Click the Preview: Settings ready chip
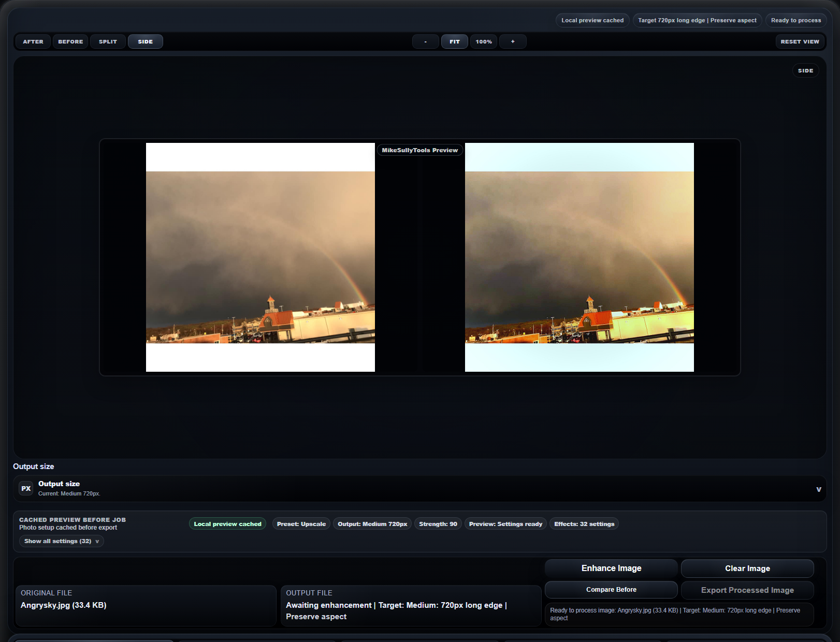840x642 pixels. pyautogui.click(x=505, y=524)
